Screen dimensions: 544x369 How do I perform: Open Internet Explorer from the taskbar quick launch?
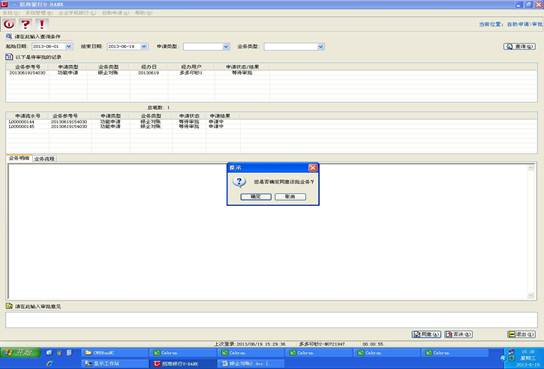[x=49, y=363]
